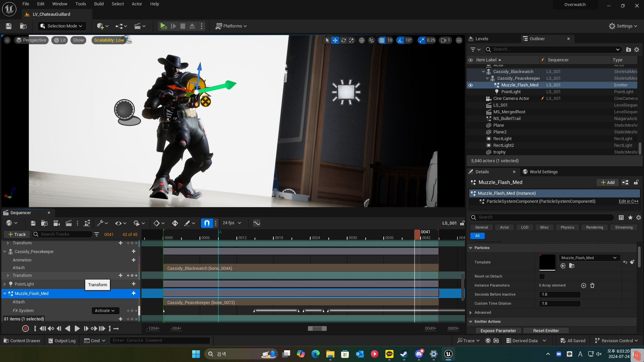Select NS_BulletTrail in Outliner

point(507,119)
